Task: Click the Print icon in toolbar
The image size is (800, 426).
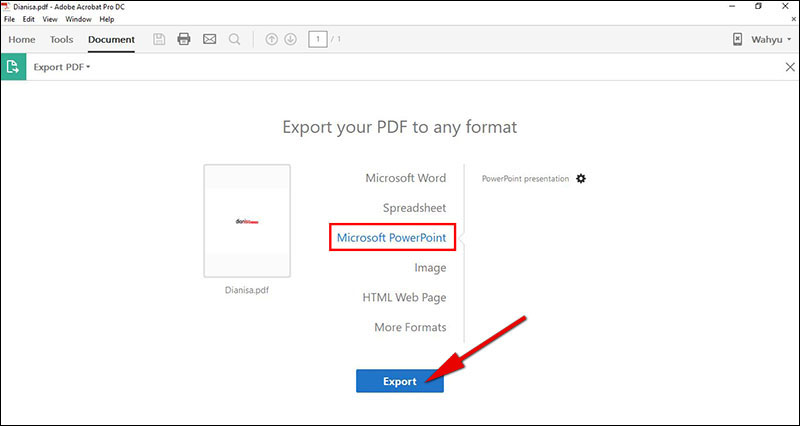Action: coord(184,39)
